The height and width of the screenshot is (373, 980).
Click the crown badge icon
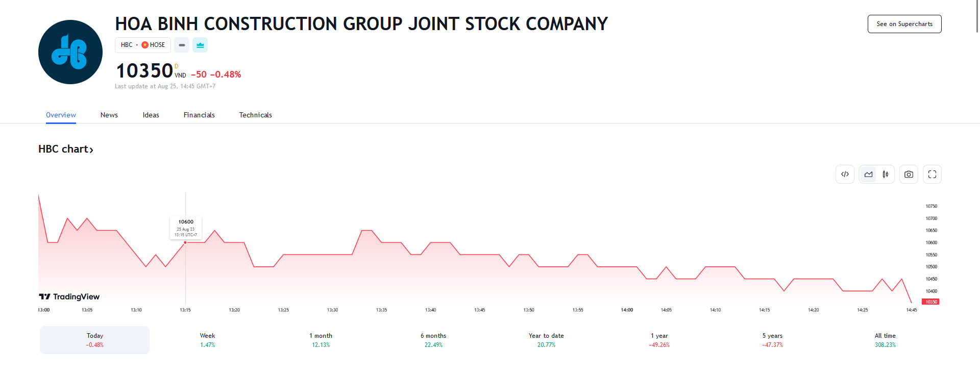click(x=200, y=45)
